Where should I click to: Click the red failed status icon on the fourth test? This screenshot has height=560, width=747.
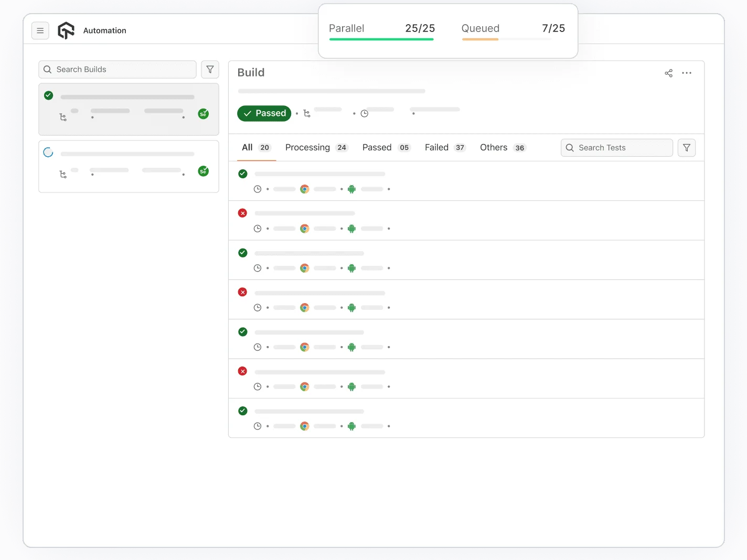pos(242,292)
